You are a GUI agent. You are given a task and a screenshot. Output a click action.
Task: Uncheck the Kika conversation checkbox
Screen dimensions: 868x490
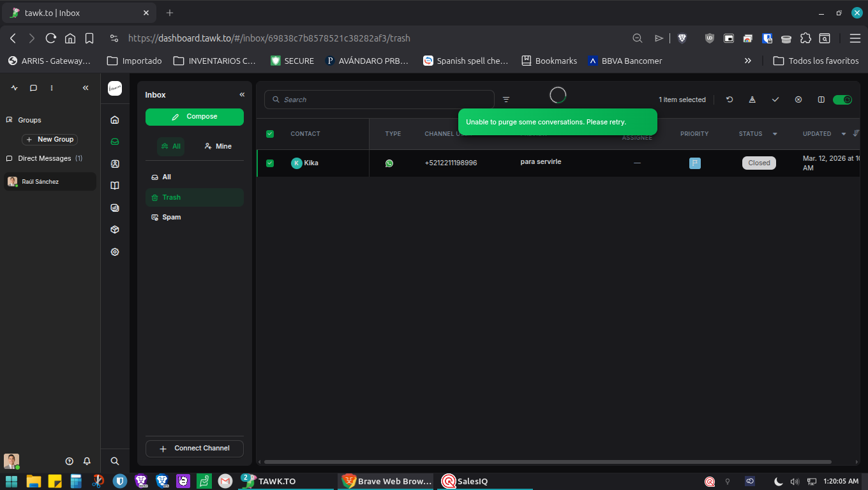click(x=270, y=163)
